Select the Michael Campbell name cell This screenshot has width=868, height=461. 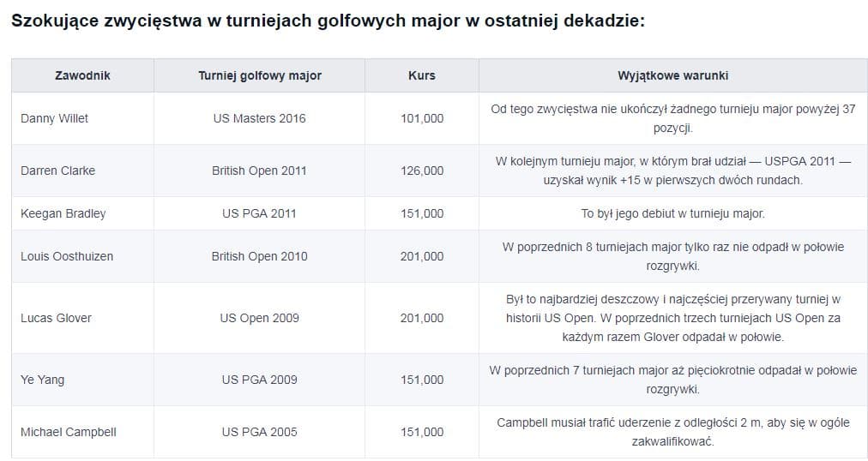click(x=68, y=432)
